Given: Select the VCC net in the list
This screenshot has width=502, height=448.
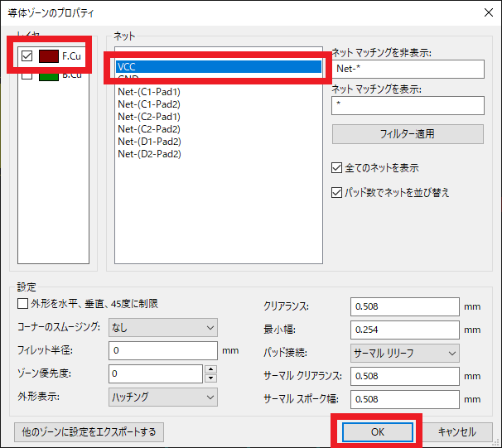Looking at the screenshot, I should (217, 67).
